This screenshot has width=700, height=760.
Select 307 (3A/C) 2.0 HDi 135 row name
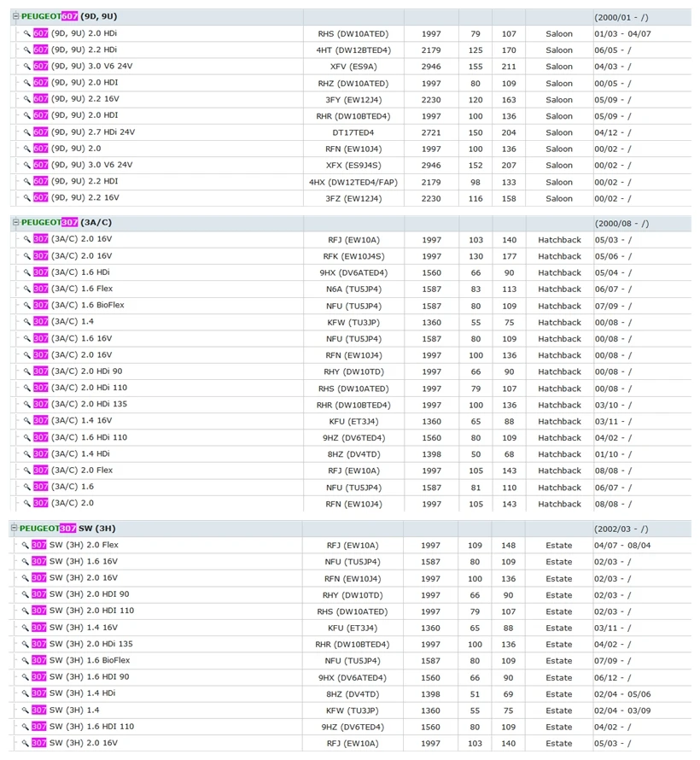tap(80, 404)
